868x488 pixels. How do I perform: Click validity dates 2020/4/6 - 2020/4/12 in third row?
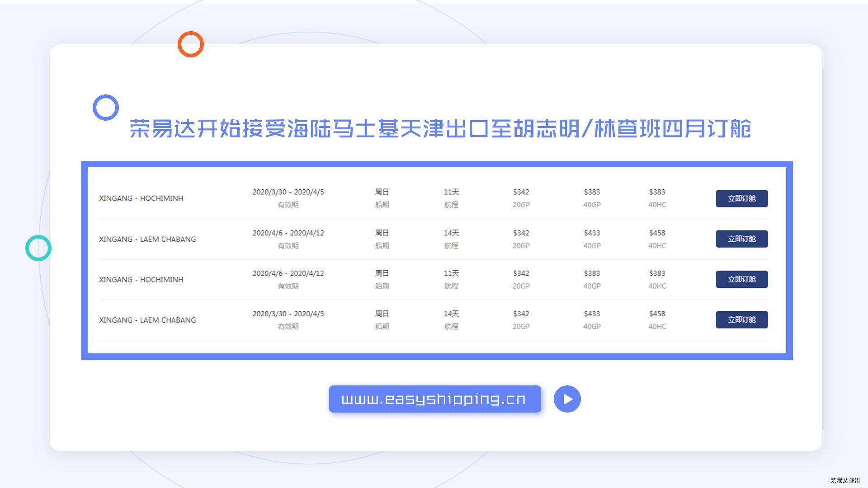coord(288,273)
